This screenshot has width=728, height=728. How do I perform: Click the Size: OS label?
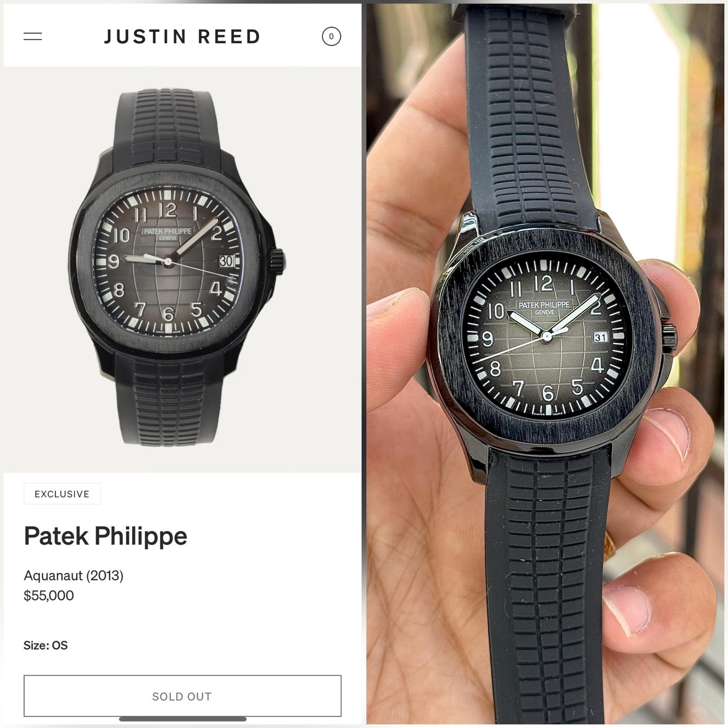tap(45, 645)
